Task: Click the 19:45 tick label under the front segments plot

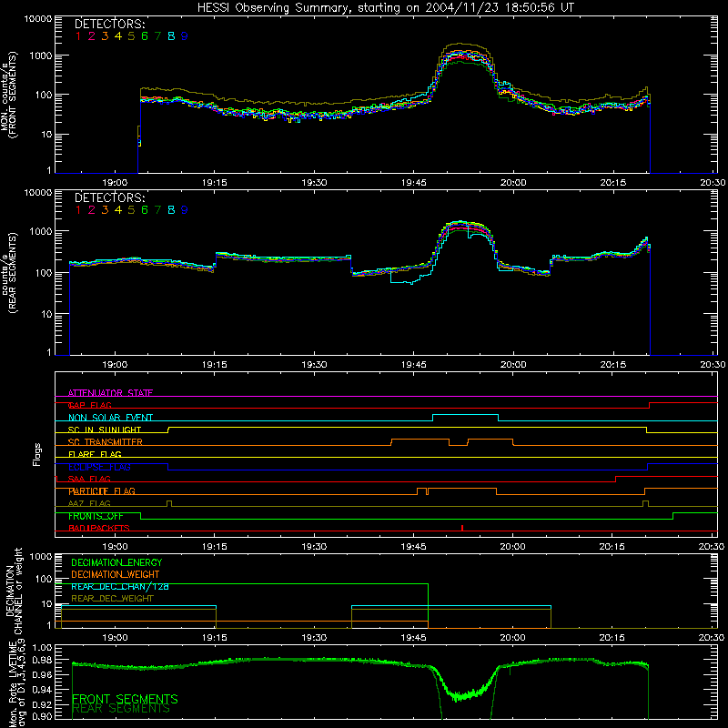Action: [x=413, y=183]
